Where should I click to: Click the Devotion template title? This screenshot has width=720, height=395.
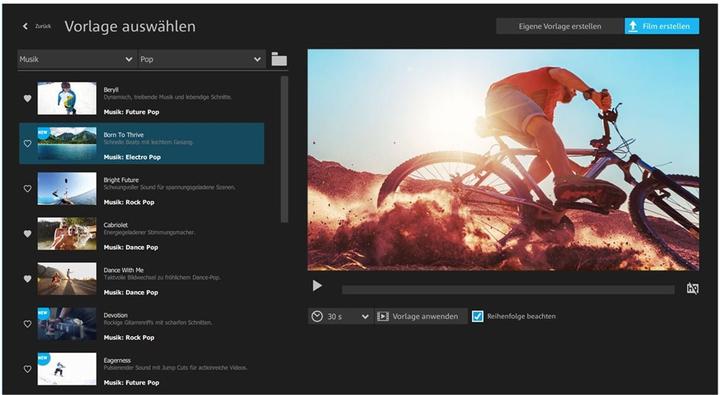click(116, 315)
